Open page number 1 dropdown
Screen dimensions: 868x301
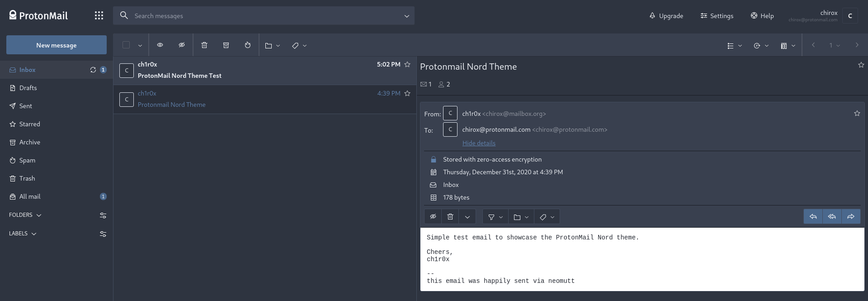tap(835, 45)
